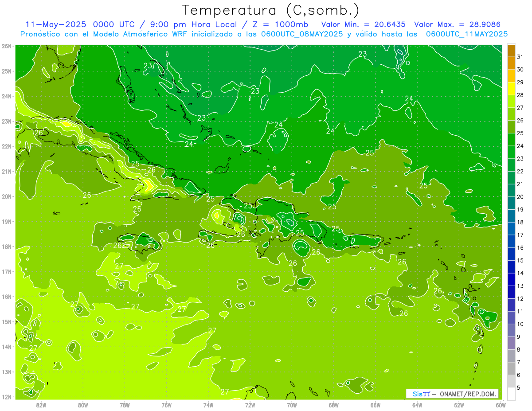Click the "Valor Min. = 20.6435" readout
Screen dimensions: 532x411
click(x=363, y=24)
